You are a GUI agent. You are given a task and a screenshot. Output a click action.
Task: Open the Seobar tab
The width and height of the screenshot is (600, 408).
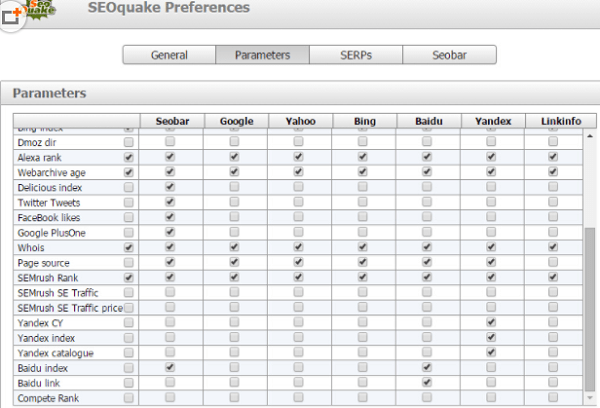tap(449, 55)
